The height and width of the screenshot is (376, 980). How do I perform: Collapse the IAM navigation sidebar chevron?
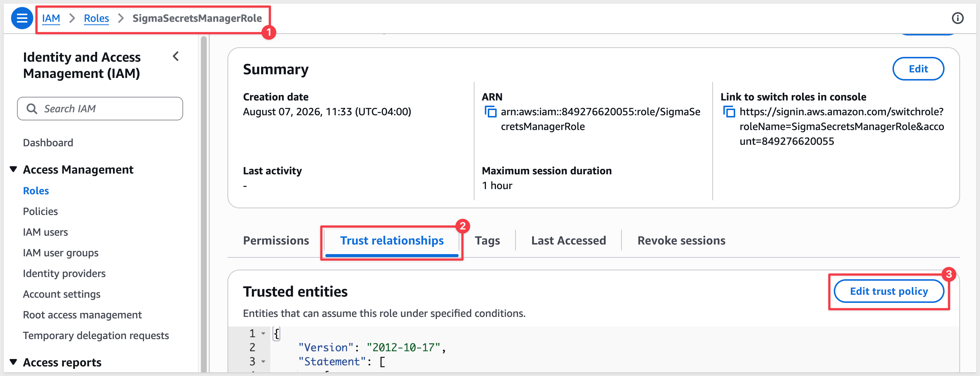click(x=176, y=57)
